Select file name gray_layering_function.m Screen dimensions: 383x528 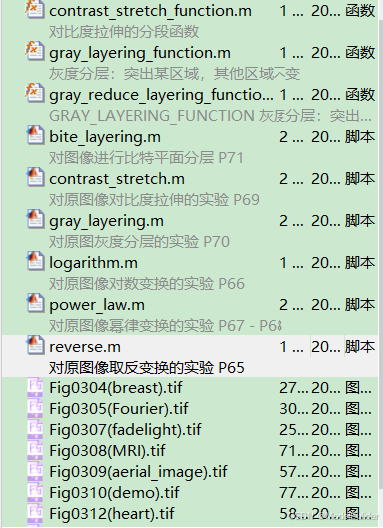pyautogui.click(x=140, y=53)
